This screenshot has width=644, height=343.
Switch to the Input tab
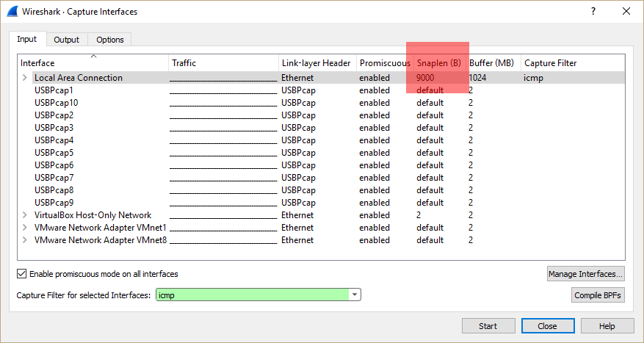pyautogui.click(x=27, y=39)
